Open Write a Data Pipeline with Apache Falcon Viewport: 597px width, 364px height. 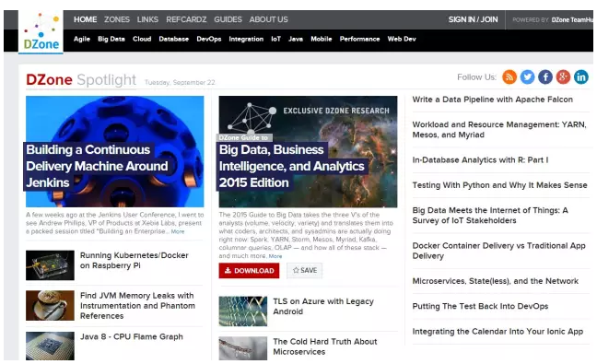[x=492, y=100]
